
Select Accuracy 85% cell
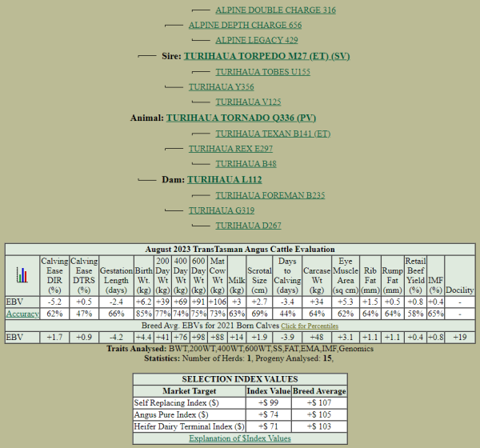pyautogui.click(x=143, y=314)
